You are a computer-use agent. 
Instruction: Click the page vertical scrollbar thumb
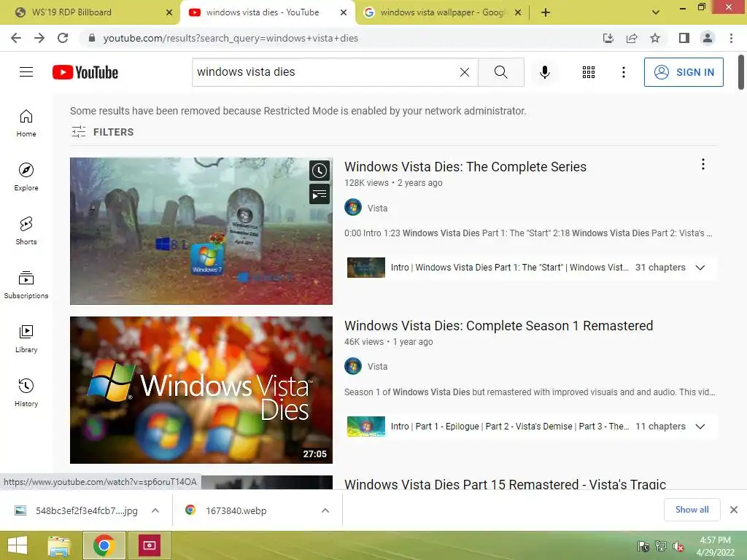(741, 72)
